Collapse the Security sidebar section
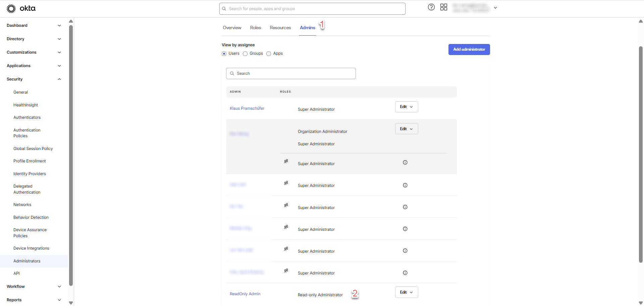This screenshot has height=306, width=644. (59, 79)
